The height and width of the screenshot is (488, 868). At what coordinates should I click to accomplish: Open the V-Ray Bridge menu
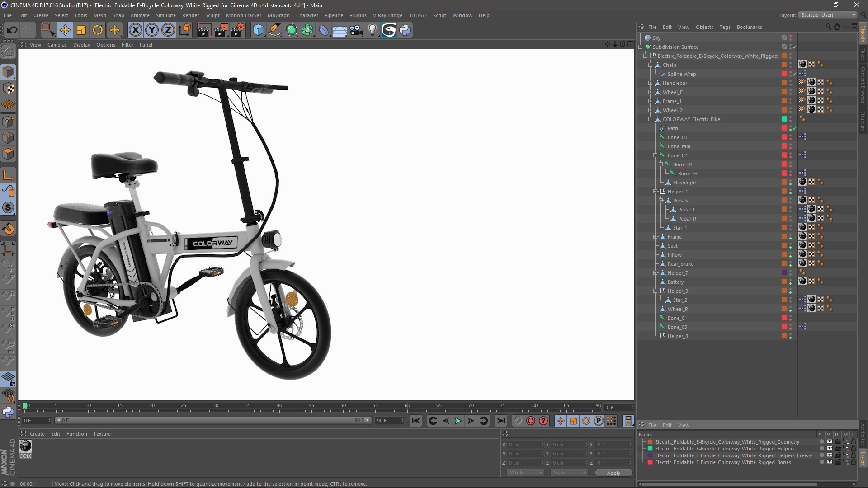pos(387,15)
